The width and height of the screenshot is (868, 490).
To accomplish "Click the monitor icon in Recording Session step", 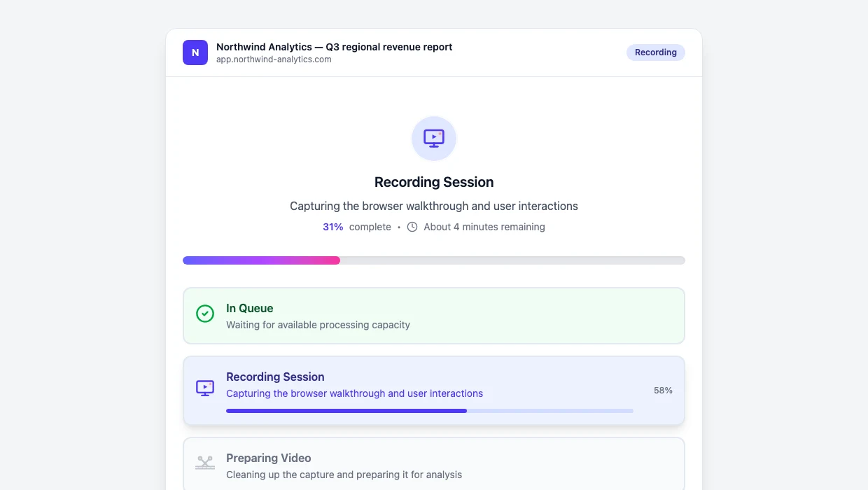I will click(205, 388).
